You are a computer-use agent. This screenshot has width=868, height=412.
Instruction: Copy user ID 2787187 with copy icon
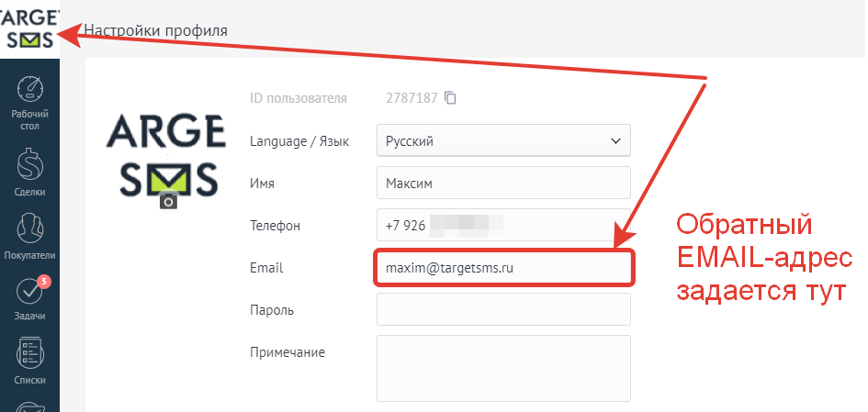[451, 98]
